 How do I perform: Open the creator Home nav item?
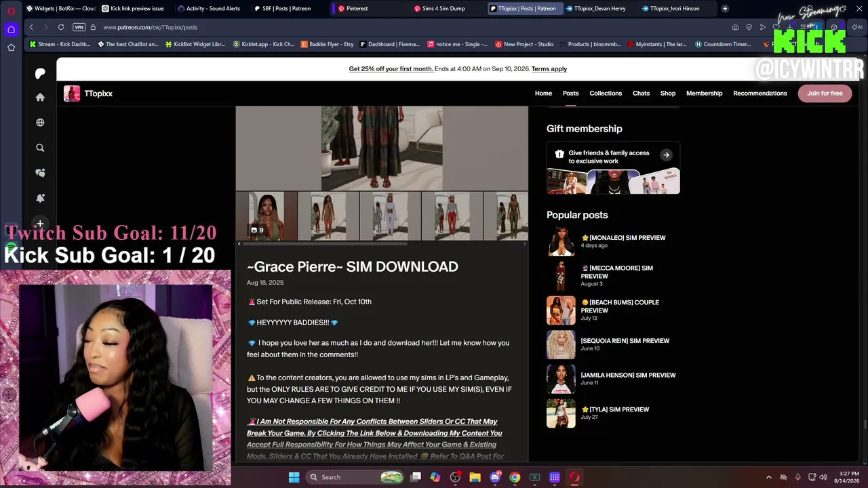[x=543, y=94]
